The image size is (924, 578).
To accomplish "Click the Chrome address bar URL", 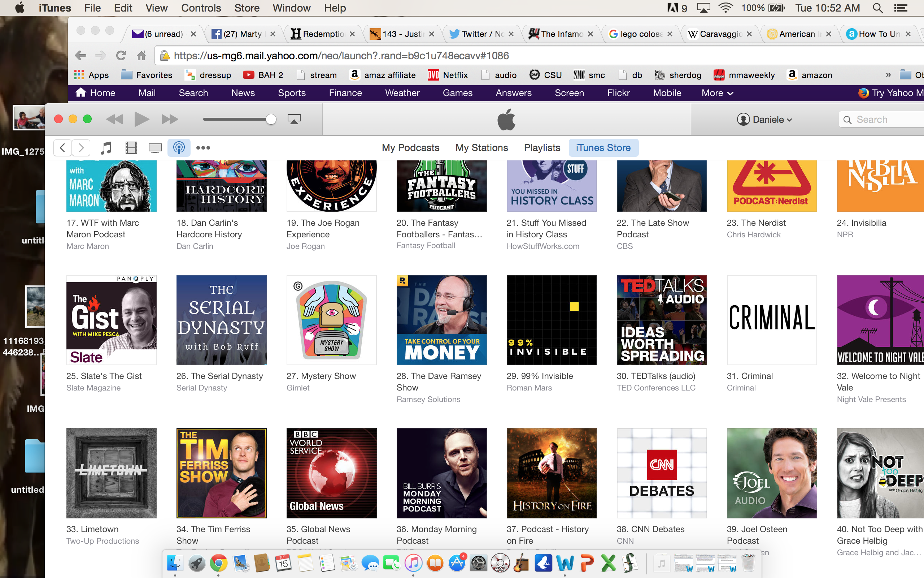I will click(341, 56).
